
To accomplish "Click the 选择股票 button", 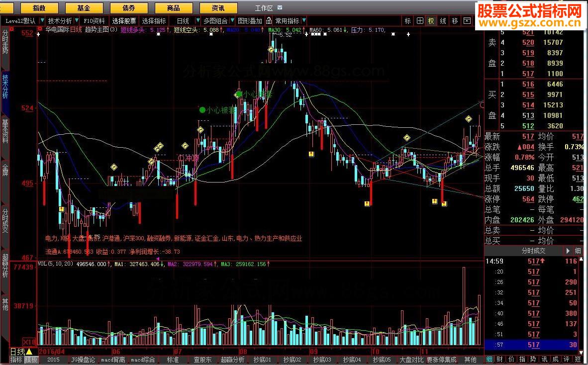I will coord(124,21).
